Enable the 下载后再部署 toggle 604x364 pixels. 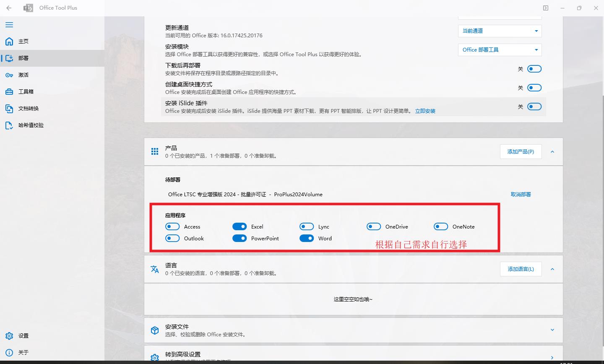534,68
